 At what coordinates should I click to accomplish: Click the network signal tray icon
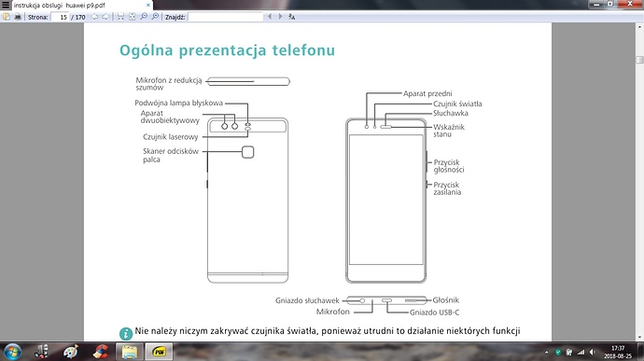581,353
